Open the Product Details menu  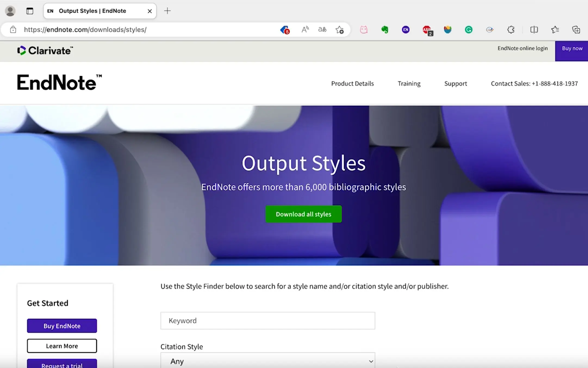[x=352, y=84]
